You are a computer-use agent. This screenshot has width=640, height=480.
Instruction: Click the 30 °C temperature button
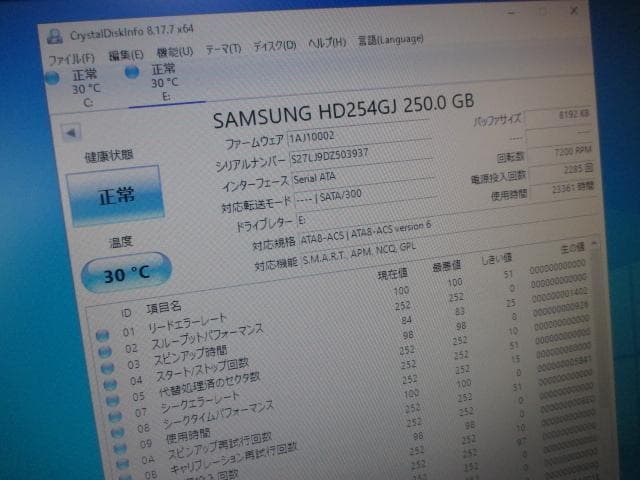pyautogui.click(x=127, y=273)
